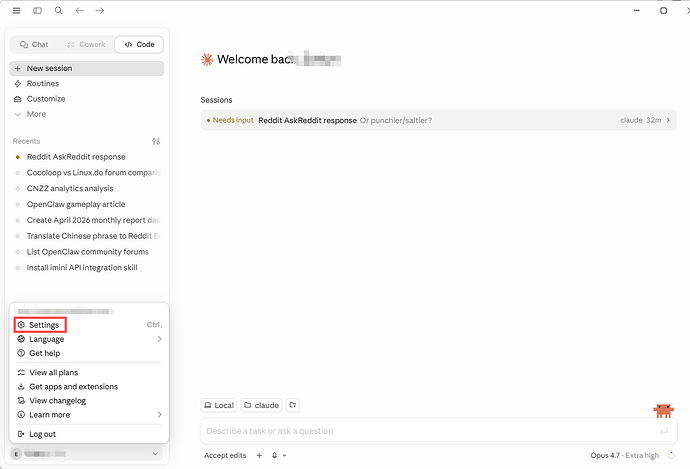Image resolution: width=690 pixels, height=469 pixels.
Task: Click the globe icon beside Language
Action: pos(21,339)
